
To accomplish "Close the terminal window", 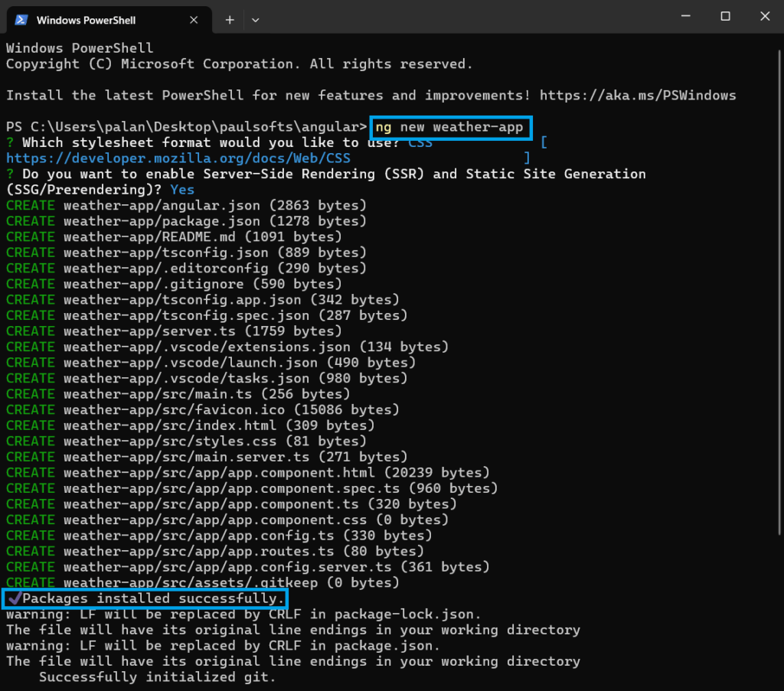I will tap(765, 16).
